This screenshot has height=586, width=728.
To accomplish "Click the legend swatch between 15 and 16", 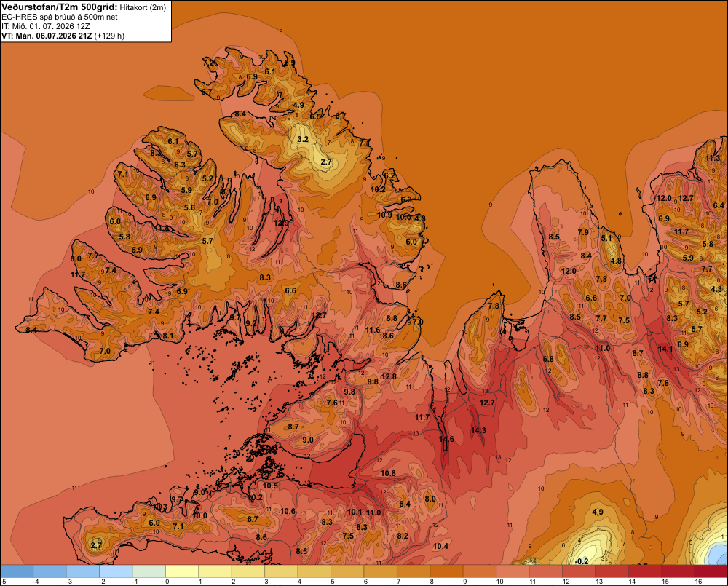I will pos(678,571).
